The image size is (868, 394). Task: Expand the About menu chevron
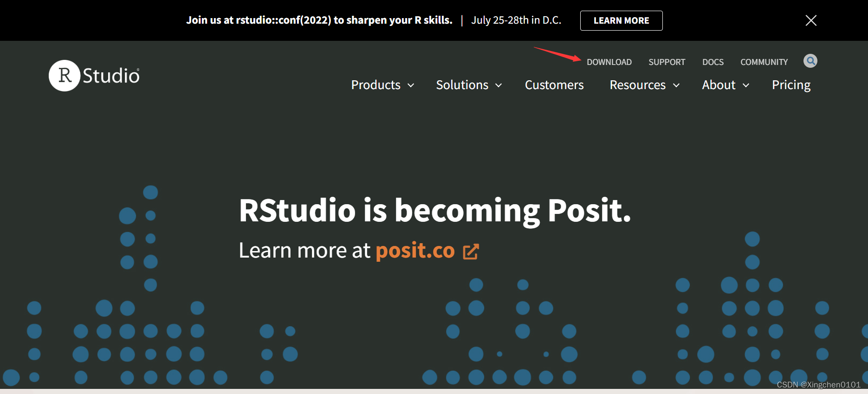tap(746, 85)
